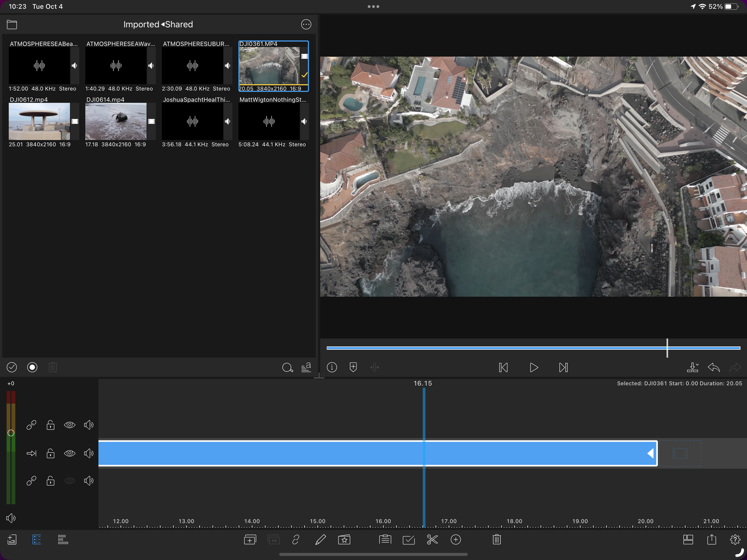Select the DJI0614.mp4 thumbnail
Viewport: 747px width, 560px height.
(116, 122)
